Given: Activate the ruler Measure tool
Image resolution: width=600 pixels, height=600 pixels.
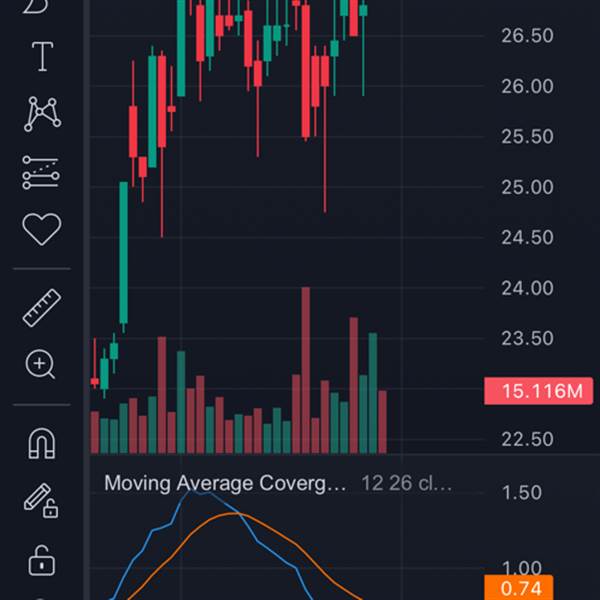Looking at the screenshot, I should click(42, 308).
